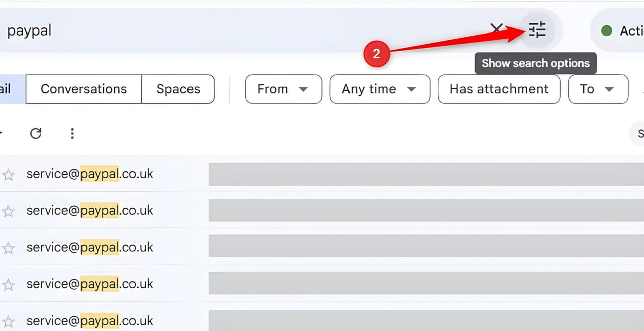Open the three-dot More options menu
The image size is (644, 331).
[x=72, y=133]
